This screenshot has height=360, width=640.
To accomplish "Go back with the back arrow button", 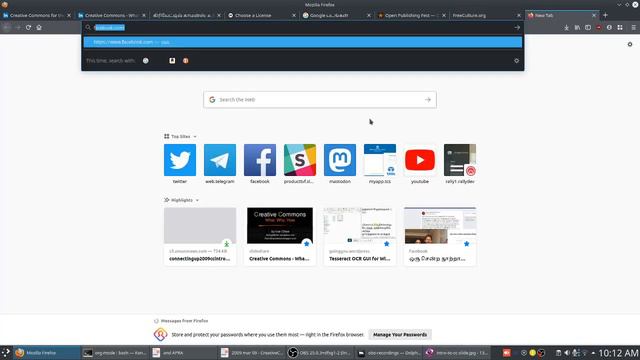I will coord(7,27).
